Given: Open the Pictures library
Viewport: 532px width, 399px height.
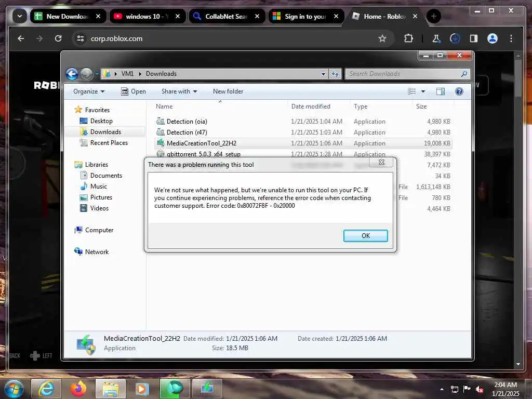Looking at the screenshot, I should (101, 197).
